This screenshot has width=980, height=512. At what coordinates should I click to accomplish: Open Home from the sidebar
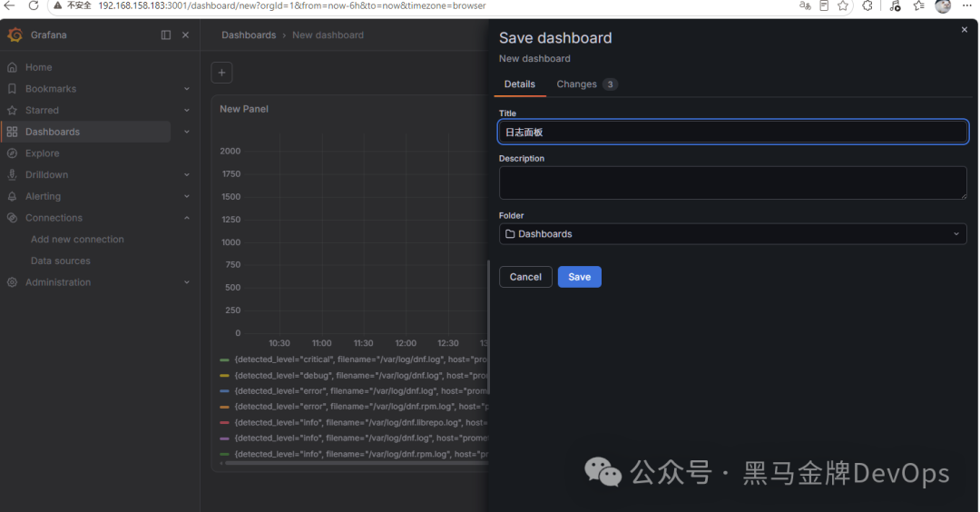point(39,67)
